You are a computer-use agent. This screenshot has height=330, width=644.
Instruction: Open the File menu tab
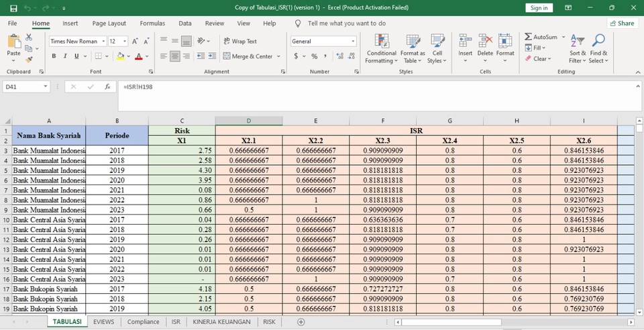point(12,23)
